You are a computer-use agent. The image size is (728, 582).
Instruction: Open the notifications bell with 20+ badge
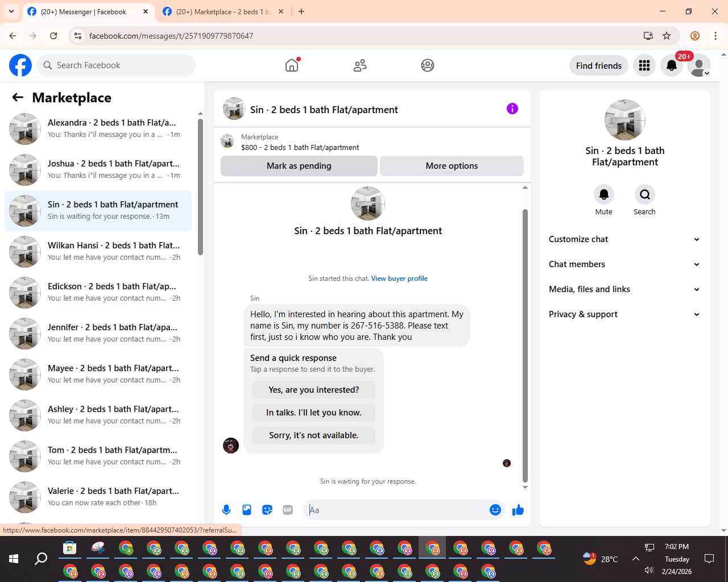(x=672, y=65)
